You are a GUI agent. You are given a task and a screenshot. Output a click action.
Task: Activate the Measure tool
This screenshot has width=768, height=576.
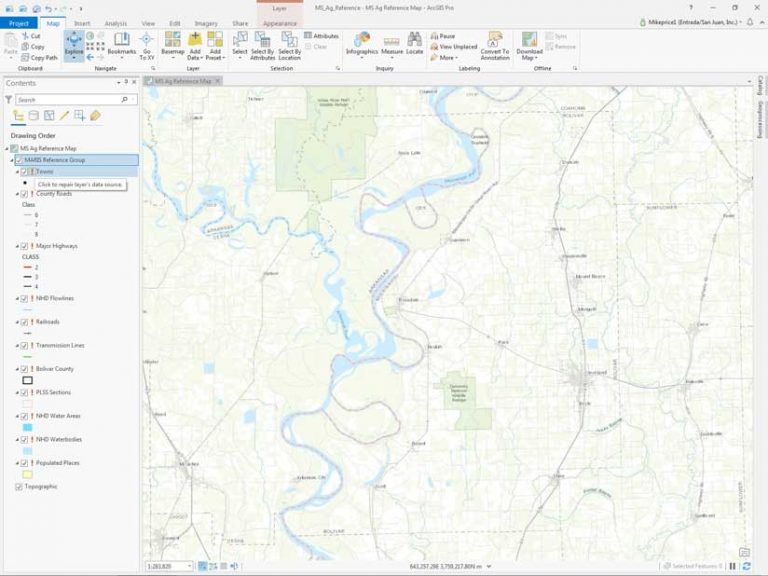point(392,46)
